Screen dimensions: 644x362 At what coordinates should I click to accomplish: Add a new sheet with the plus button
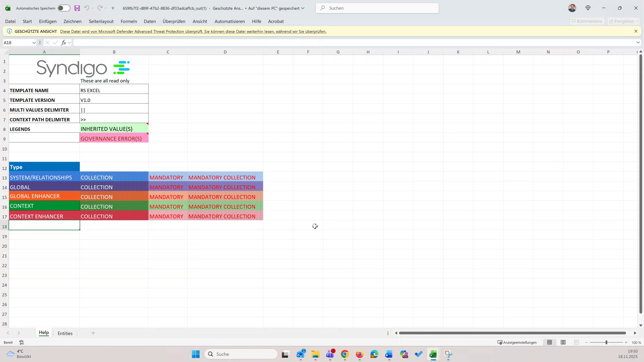[93, 333]
